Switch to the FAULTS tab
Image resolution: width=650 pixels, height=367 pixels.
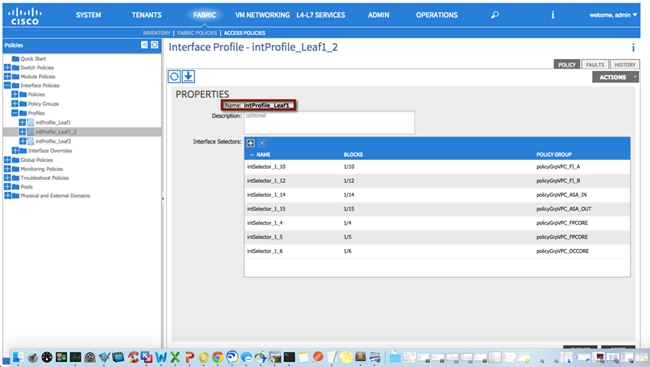(x=595, y=65)
